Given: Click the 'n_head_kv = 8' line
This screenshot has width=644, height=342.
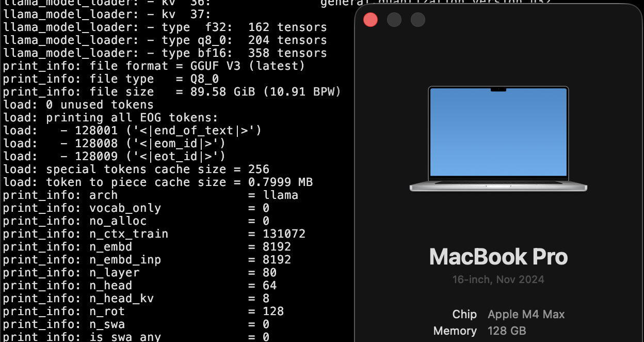Looking at the screenshot, I should pyautogui.click(x=136, y=299).
